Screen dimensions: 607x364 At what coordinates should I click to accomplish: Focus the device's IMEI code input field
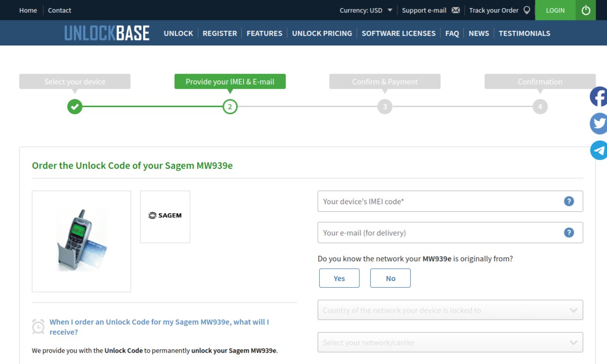[450, 201]
